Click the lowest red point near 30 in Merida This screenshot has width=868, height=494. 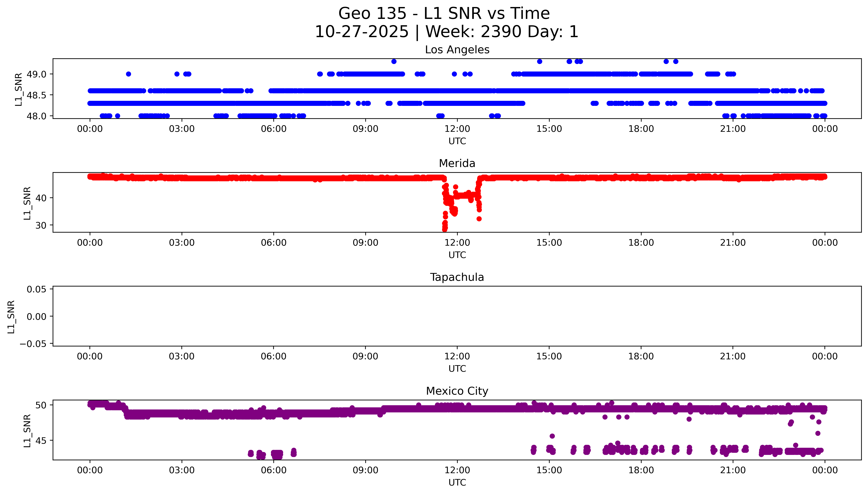click(445, 229)
